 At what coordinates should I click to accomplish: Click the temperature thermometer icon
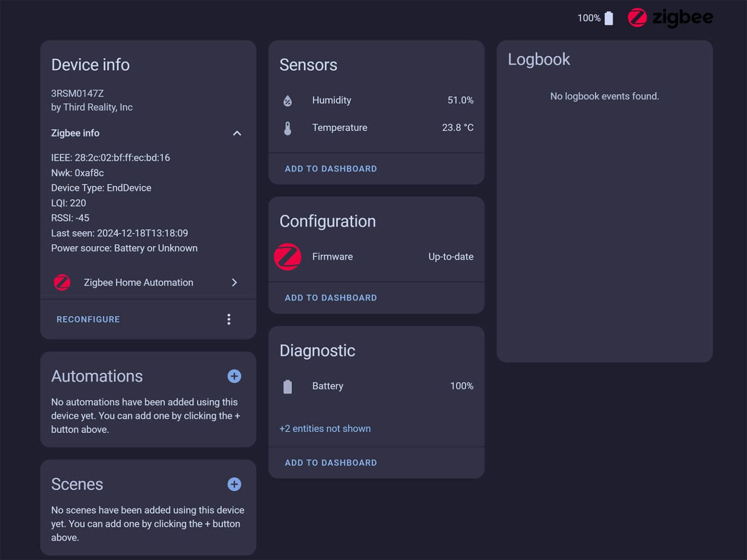pos(287,128)
